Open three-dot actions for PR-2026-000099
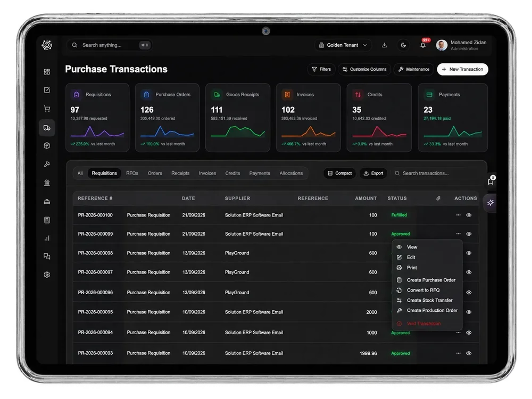Screen dimensions: 532x399 click(x=459, y=234)
